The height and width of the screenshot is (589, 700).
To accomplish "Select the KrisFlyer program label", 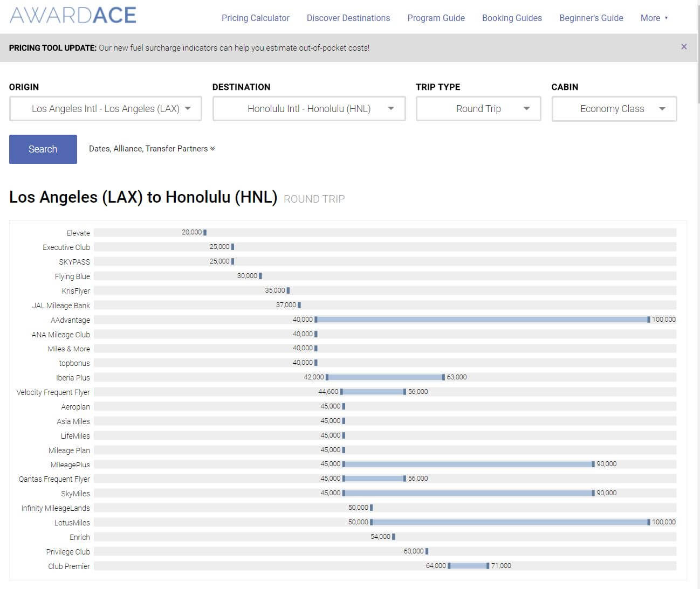I will (76, 291).
